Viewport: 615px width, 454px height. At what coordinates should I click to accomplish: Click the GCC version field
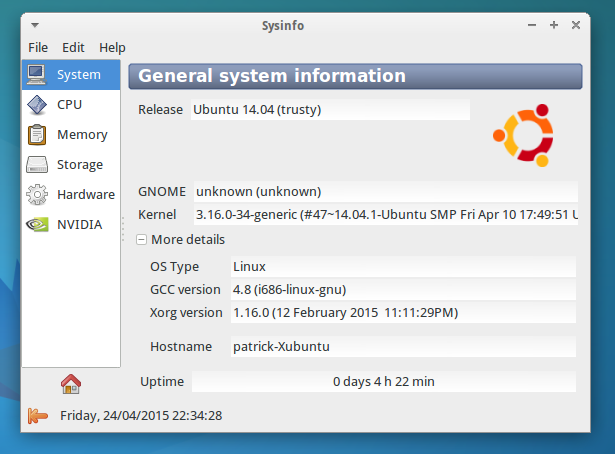(403, 290)
